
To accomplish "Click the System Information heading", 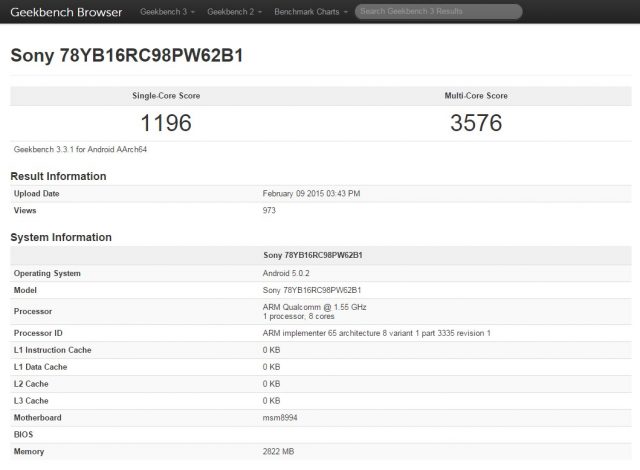I will (61, 237).
